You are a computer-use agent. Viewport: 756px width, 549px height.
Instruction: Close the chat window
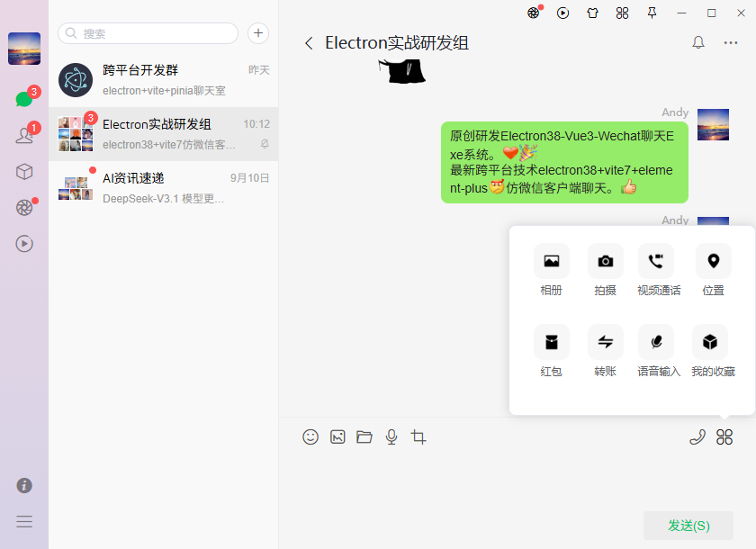[x=741, y=13]
